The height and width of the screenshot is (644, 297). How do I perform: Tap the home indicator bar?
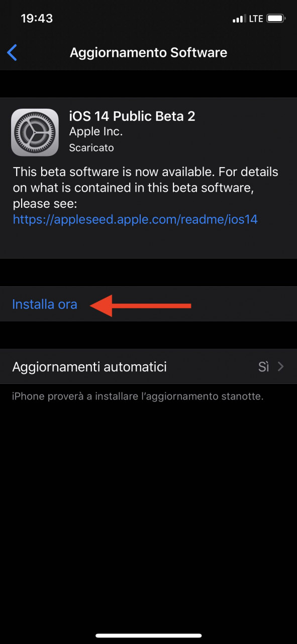(x=148, y=635)
